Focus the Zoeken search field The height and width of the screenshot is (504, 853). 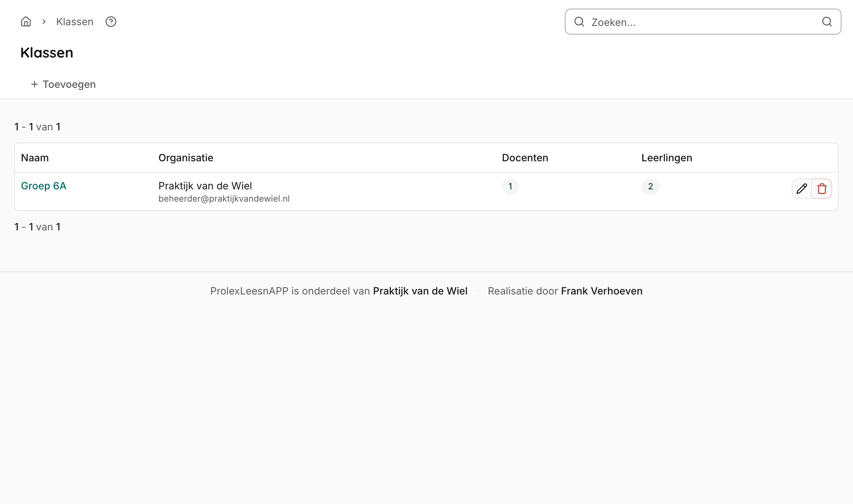(x=703, y=22)
